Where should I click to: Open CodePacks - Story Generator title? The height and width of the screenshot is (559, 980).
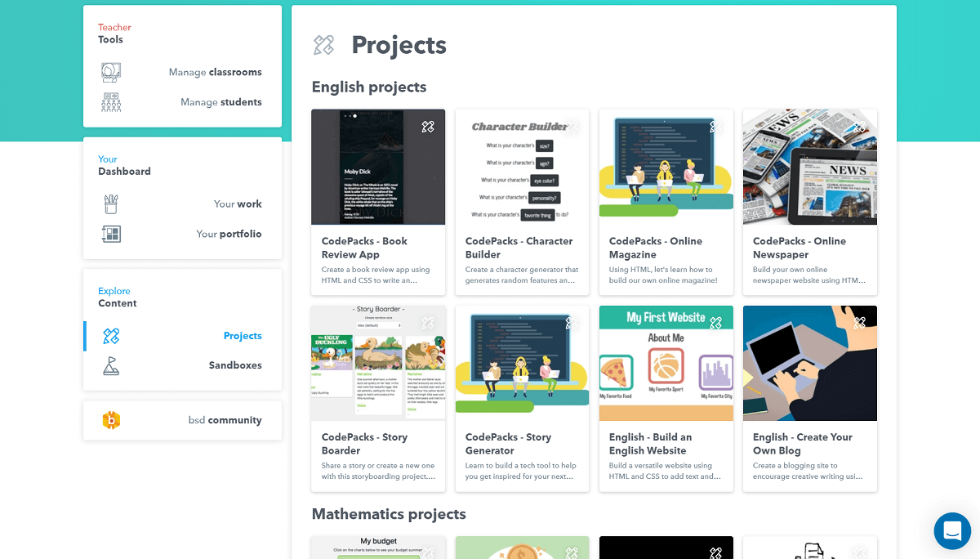point(509,444)
